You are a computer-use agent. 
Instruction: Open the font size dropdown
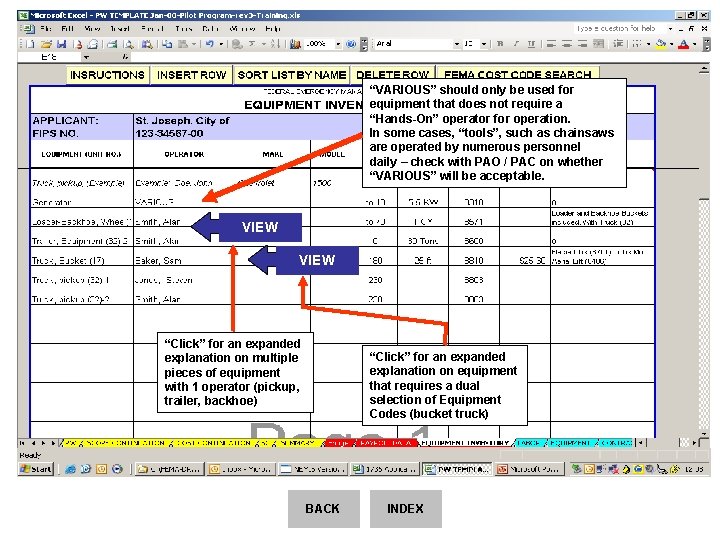coord(484,44)
